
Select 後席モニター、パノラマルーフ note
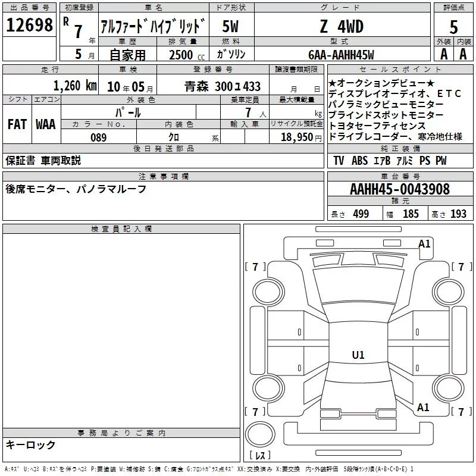[x=76, y=189]
